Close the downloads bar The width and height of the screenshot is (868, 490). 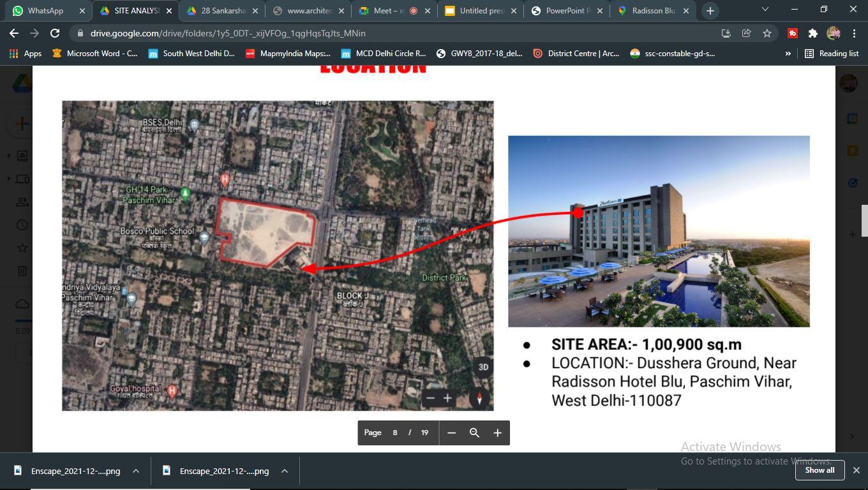click(x=855, y=470)
